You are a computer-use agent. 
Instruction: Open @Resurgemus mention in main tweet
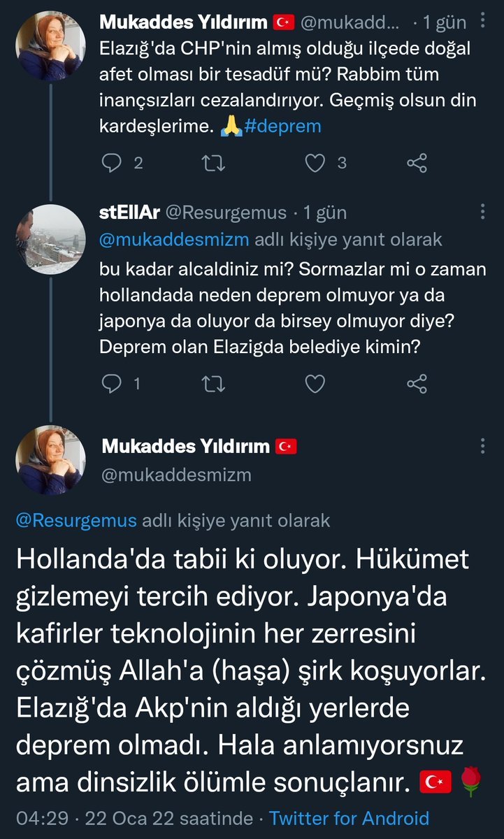tap(77, 521)
